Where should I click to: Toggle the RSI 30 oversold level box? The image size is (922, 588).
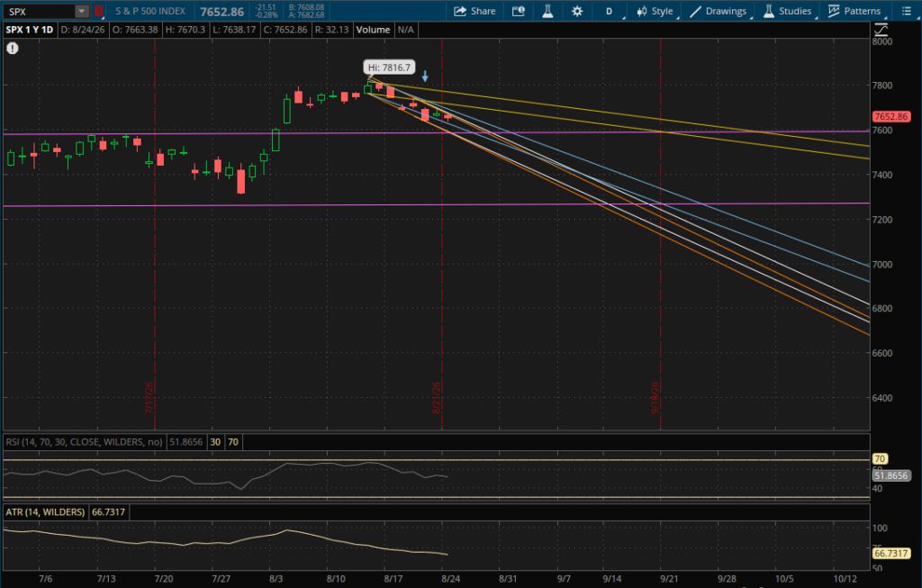coord(215,442)
